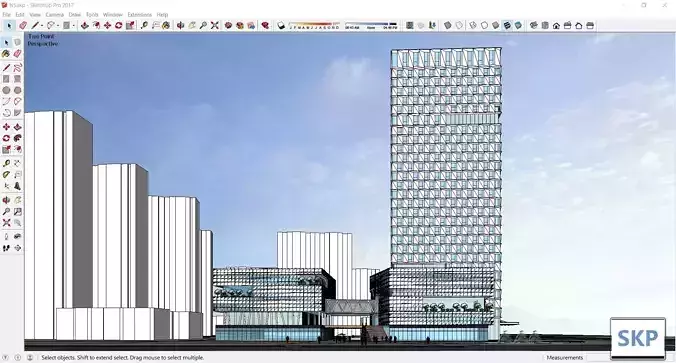Close the SketchUp Pro window

[664, 5]
